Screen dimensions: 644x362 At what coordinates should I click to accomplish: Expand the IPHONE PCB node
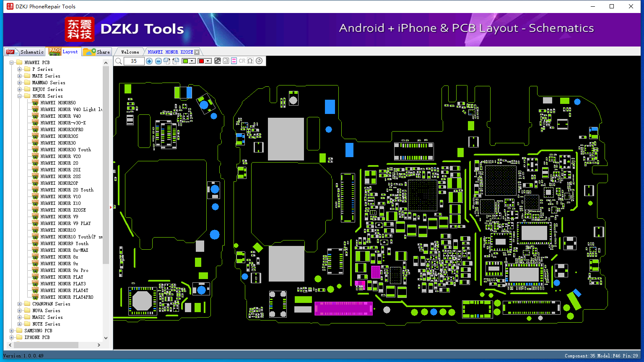[12, 337]
